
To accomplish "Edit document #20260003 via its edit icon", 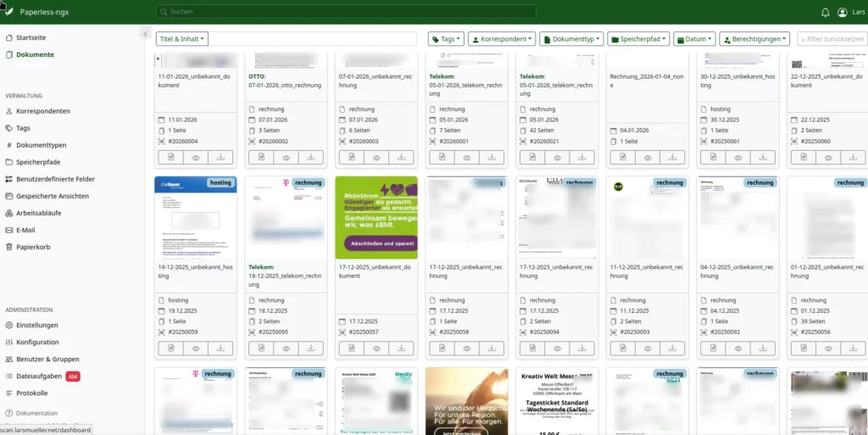I will (x=352, y=157).
